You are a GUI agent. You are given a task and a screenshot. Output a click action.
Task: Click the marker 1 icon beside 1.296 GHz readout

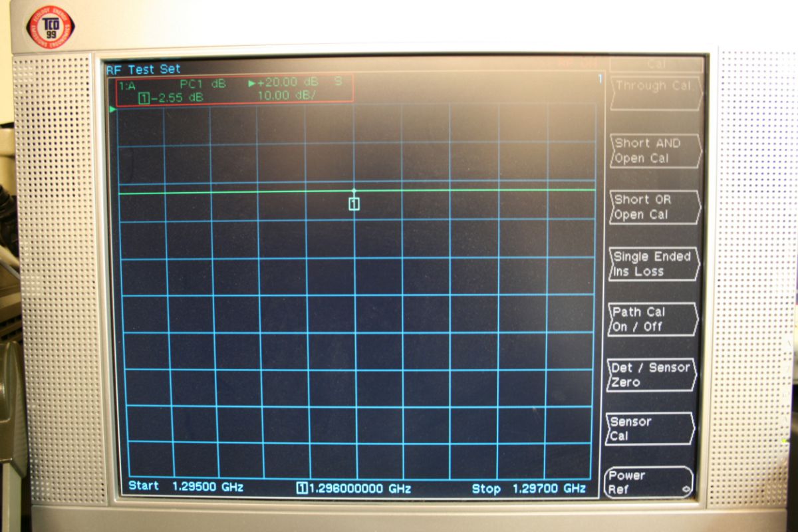[302, 488]
